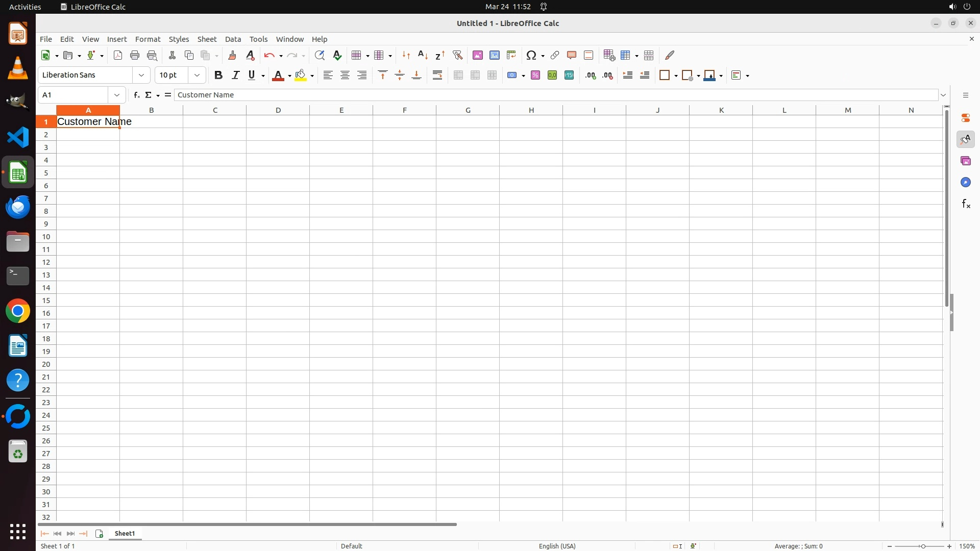Toggle bold formatting

(218, 75)
